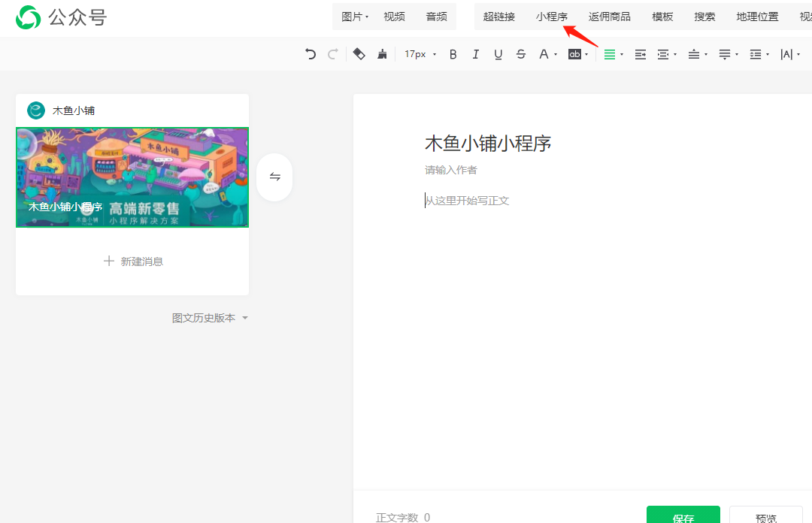
Task: Click the 预览 button
Action: pos(766,515)
